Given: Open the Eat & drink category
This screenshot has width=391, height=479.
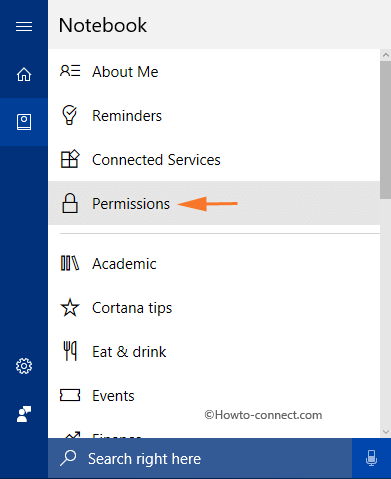Looking at the screenshot, I should tap(214, 351).
